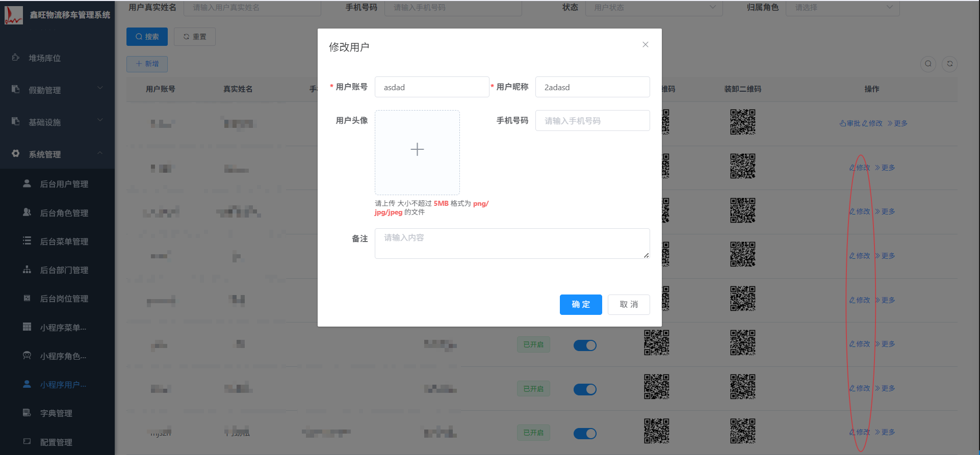
Task: Click 已开启 tag in last row
Action: (533, 433)
